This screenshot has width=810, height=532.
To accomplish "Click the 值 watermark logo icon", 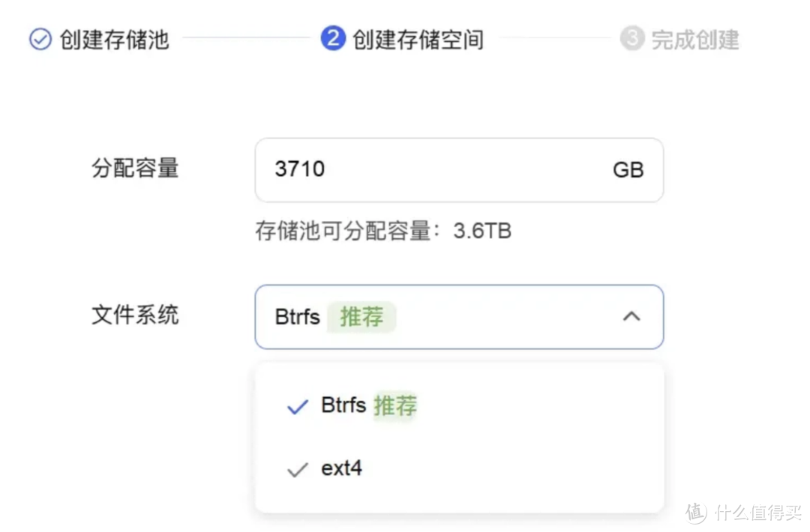I will click(694, 513).
